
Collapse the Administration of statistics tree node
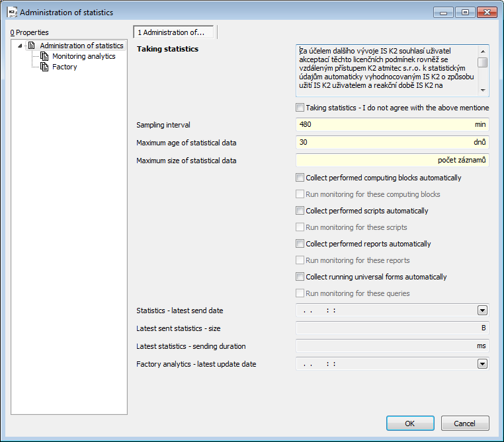tap(20, 46)
